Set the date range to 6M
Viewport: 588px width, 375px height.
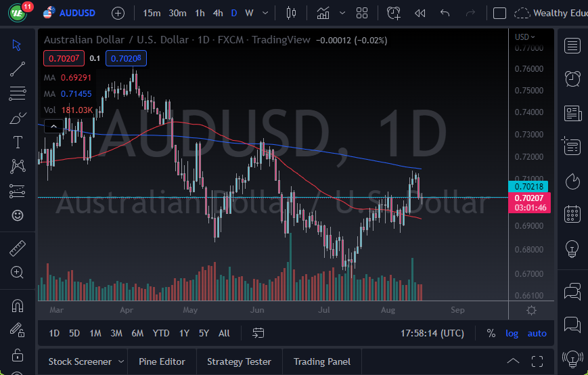point(137,333)
